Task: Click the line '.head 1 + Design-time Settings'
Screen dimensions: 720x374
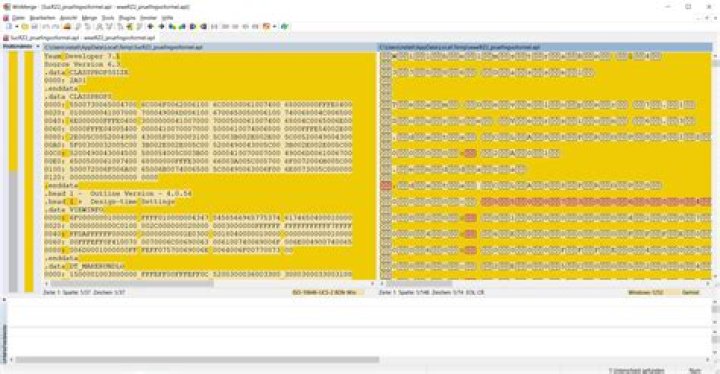Action: pyautogui.click(x=110, y=202)
